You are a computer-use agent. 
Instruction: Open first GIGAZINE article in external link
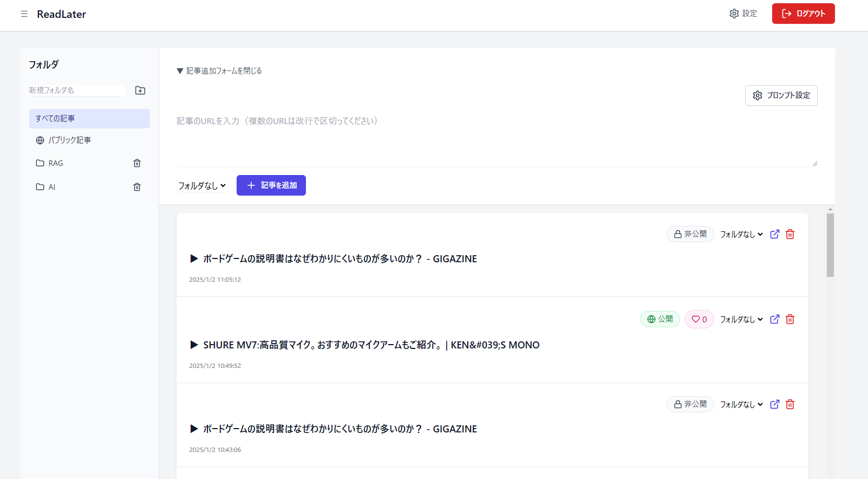point(775,234)
